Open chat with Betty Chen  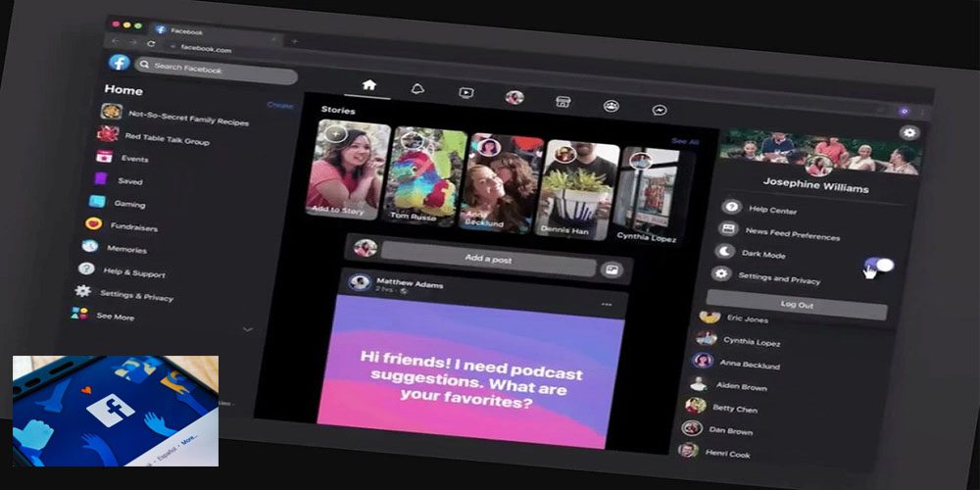[734, 408]
